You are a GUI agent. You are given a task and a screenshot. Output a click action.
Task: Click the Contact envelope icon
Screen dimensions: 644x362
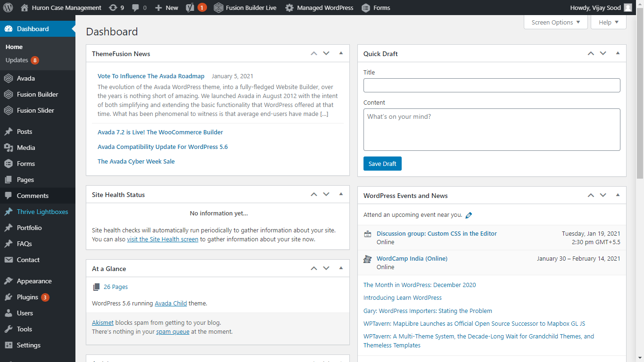(8, 260)
